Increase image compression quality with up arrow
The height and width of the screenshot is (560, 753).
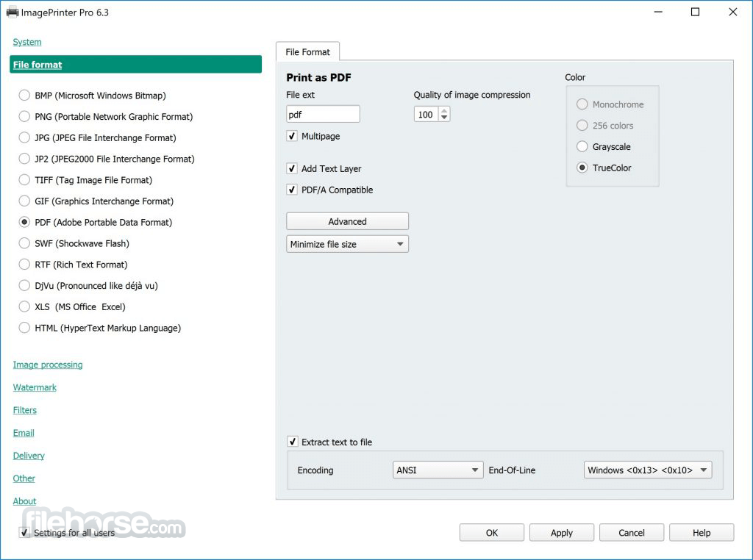(x=444, y=111)
